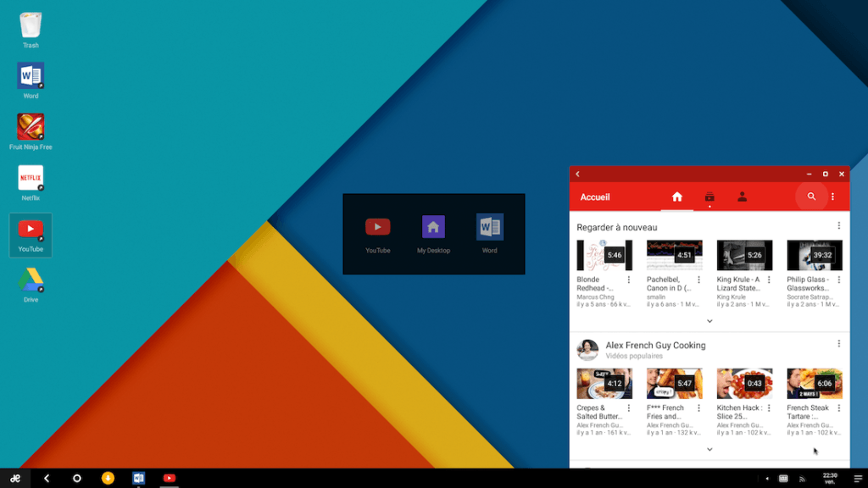Open the yellow download taskbar icon
Viewport: 868px width, 488px height.
pos(108,478)
